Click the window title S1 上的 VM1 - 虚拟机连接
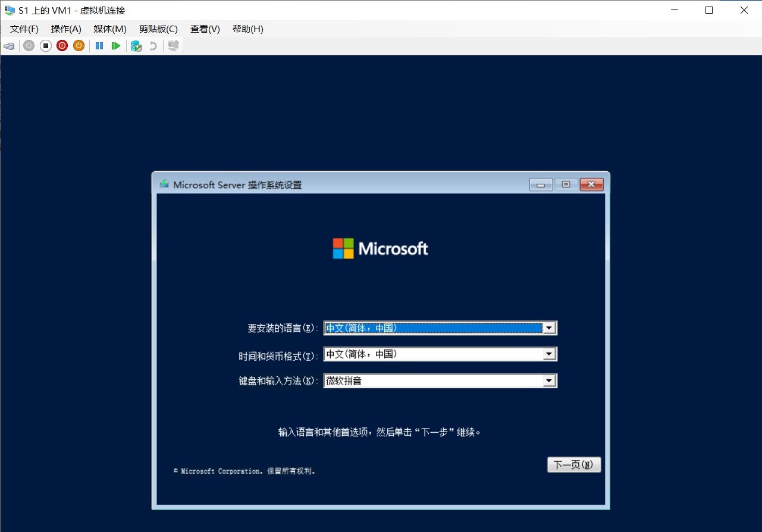Image resolution: width=762 pixels, height=532 pixels. coord(72,10)
